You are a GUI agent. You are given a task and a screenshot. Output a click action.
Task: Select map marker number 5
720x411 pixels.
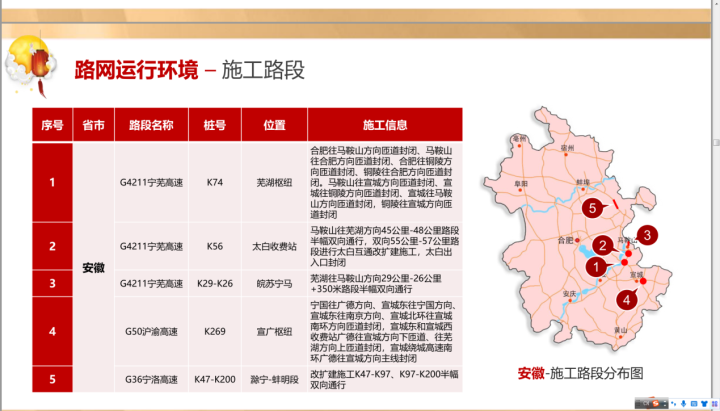592,208
